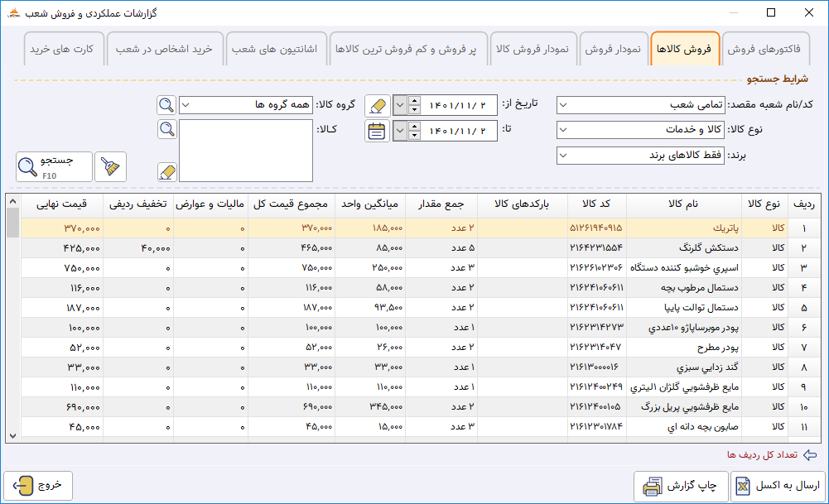Click the 'جستجو' F10 search button
829x504 pixels.
54,167
